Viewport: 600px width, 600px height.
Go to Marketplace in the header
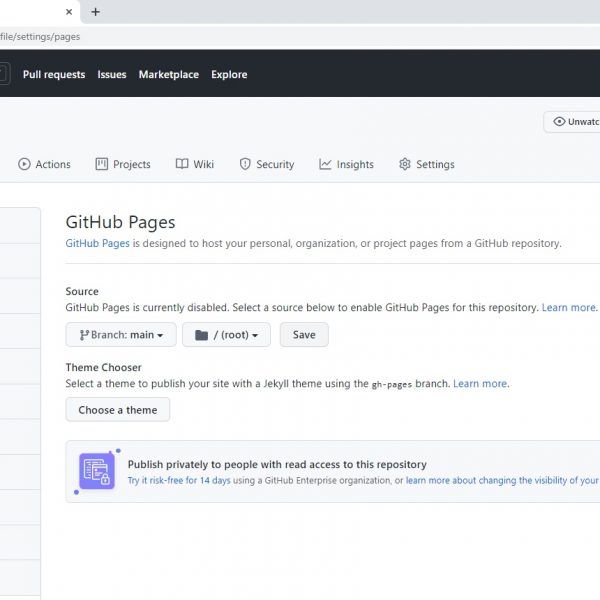click(x=168, y=75)
